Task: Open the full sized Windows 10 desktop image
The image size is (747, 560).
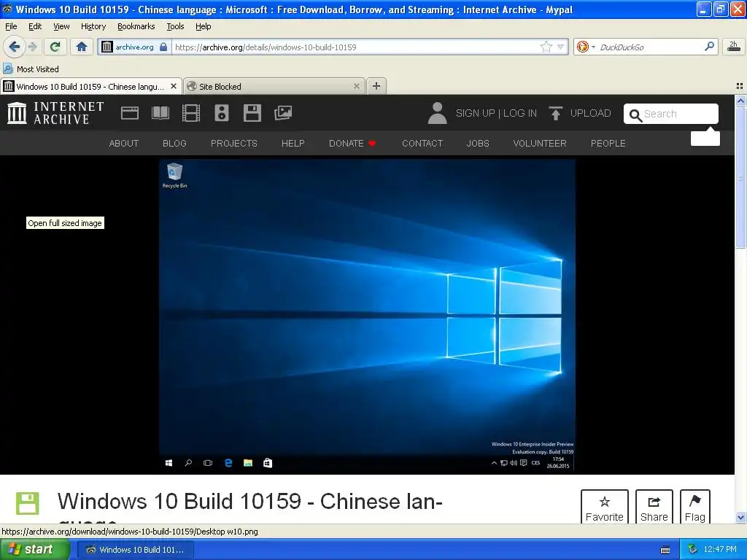Action: coord(367,316)
